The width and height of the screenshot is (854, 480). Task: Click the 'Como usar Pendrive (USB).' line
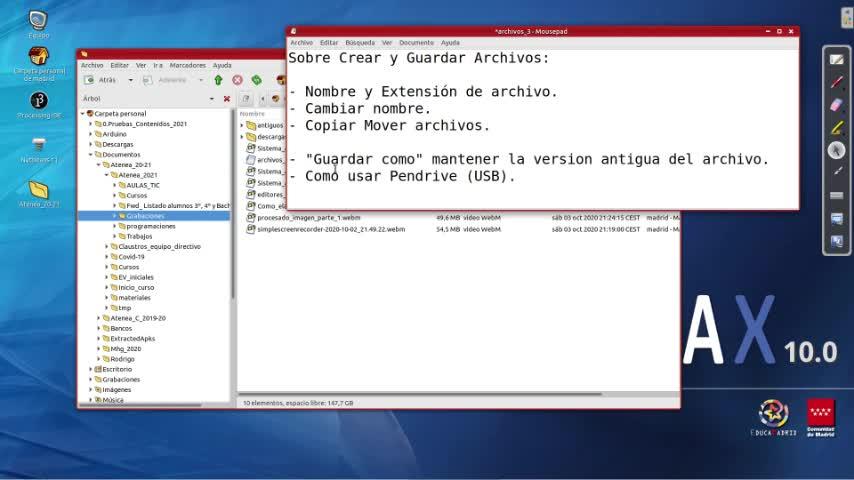click(x=410, y=176)
